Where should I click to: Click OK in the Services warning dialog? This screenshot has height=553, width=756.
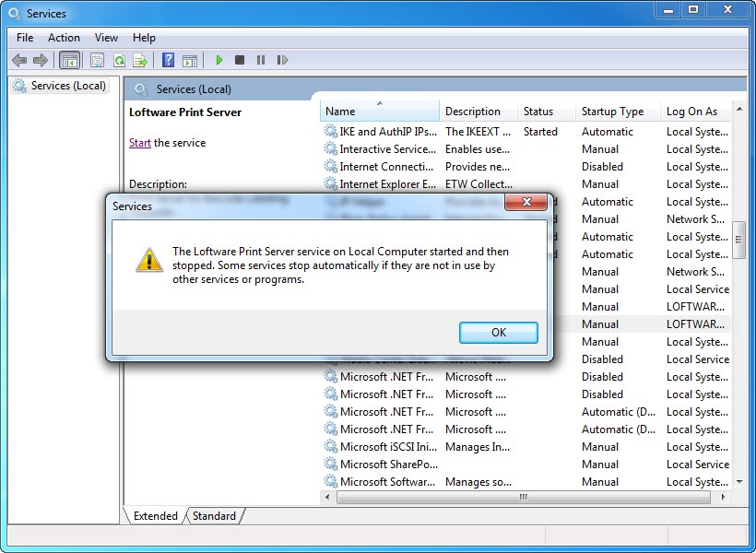click(x=499, y=333)
